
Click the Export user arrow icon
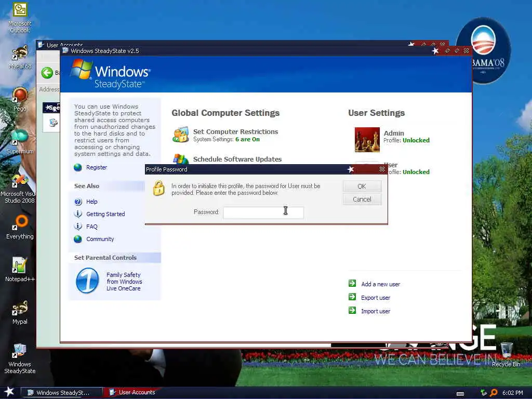click(352, 297)
